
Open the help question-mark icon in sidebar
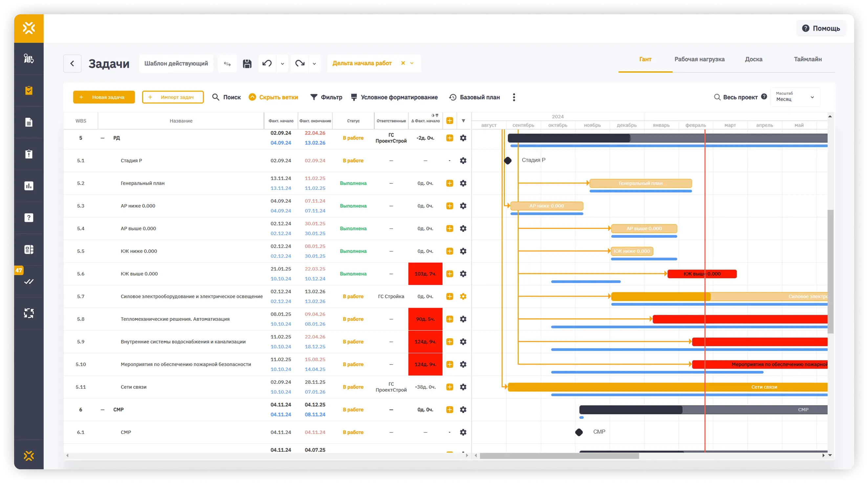[29, 217]
